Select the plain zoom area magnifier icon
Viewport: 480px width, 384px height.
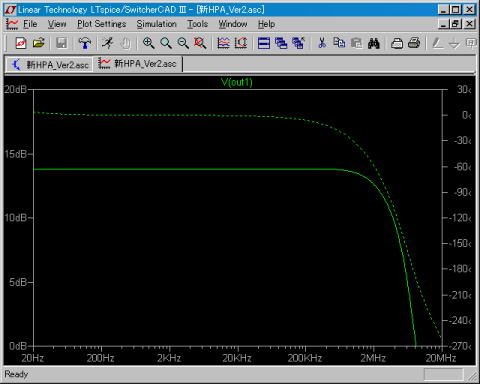pyautogui.click(x=166, y=43)
